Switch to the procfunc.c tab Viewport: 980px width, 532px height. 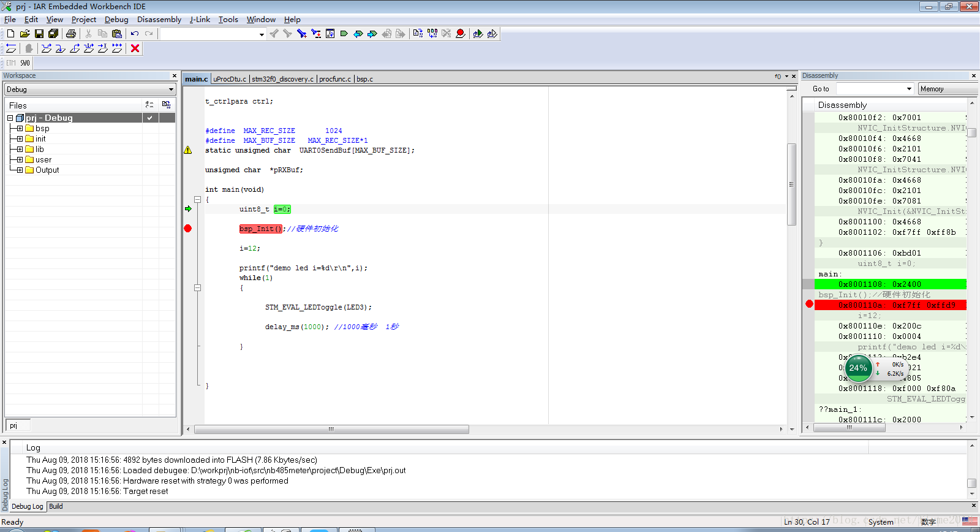tap(335, 79)
